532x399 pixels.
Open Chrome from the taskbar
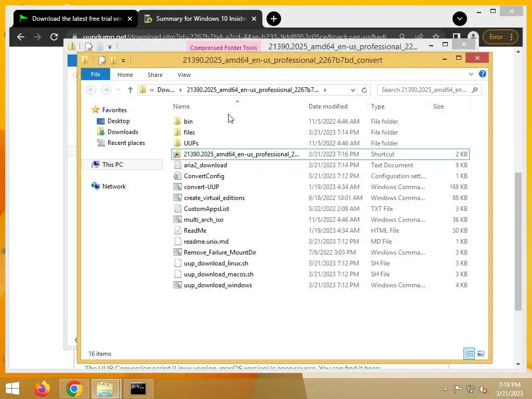[x=74, y=389]
